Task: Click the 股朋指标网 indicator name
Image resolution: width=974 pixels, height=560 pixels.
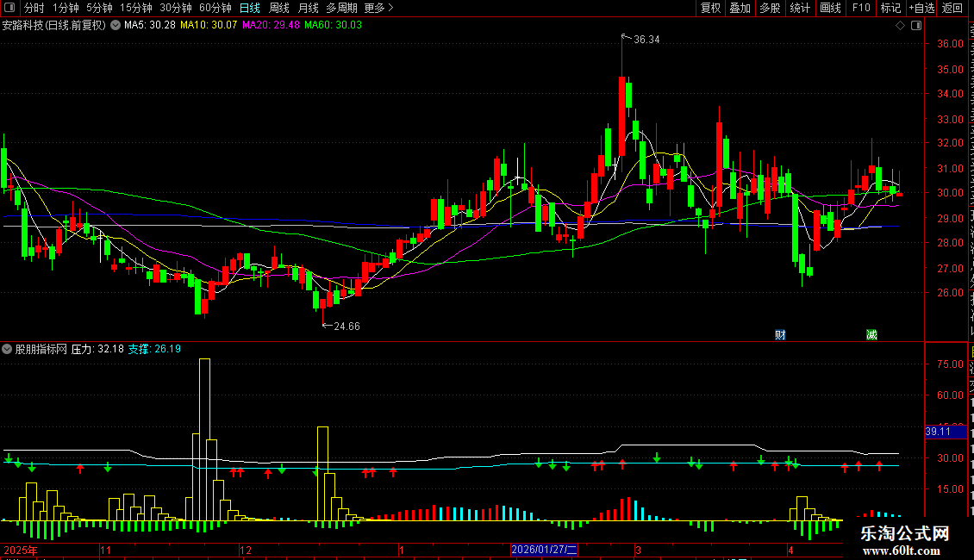Action: click(41, 350)
